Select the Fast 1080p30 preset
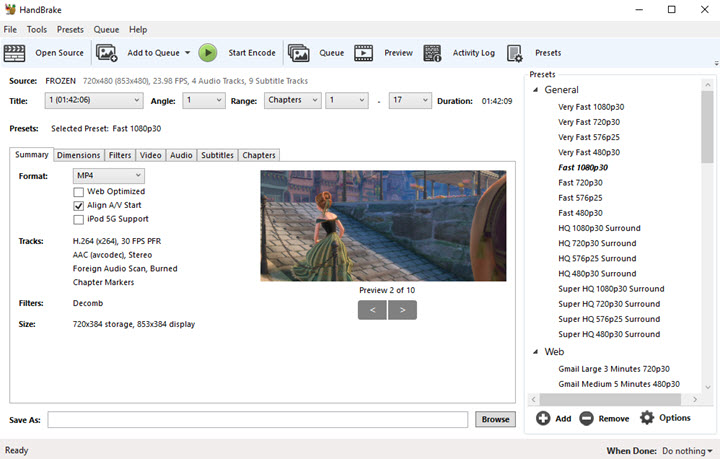This screenshot has width=720, height=459. tap(583, 168)
